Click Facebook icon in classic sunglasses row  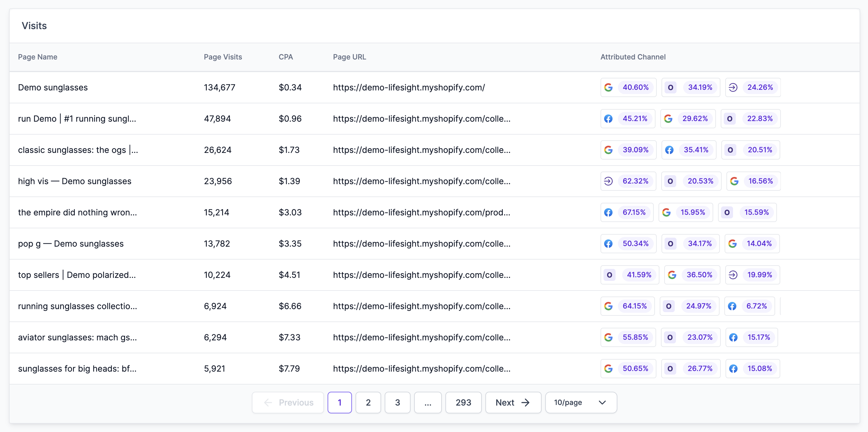click(669, 150)
